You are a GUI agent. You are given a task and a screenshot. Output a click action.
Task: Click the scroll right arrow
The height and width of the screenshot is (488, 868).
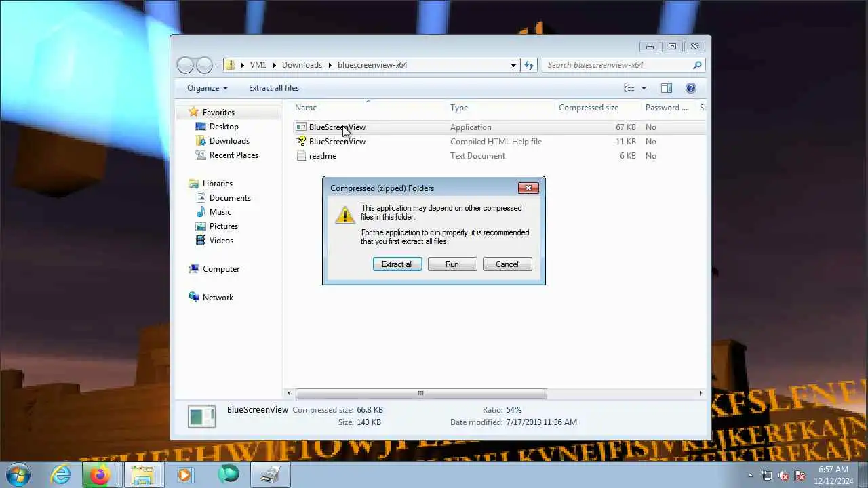(x=701, y=393)
